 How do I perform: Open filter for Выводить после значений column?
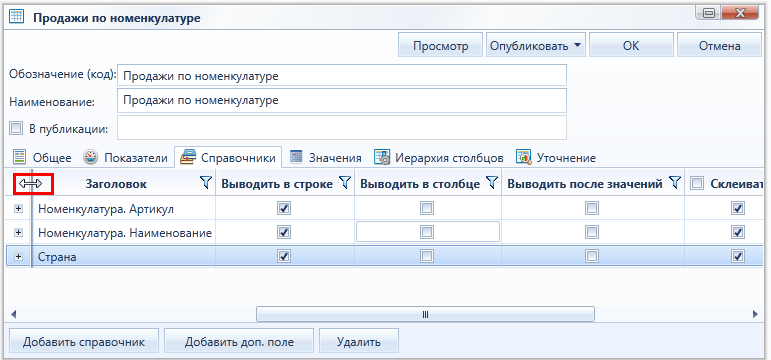coord(676,183)
